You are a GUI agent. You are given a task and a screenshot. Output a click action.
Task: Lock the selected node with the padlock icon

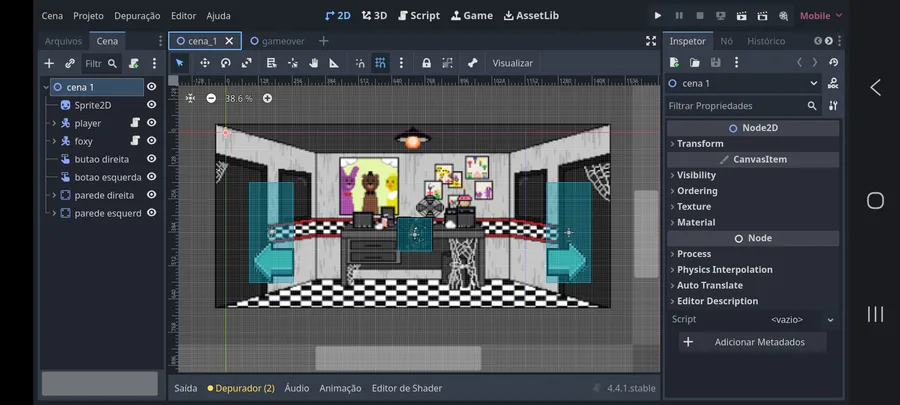(426, 63)
